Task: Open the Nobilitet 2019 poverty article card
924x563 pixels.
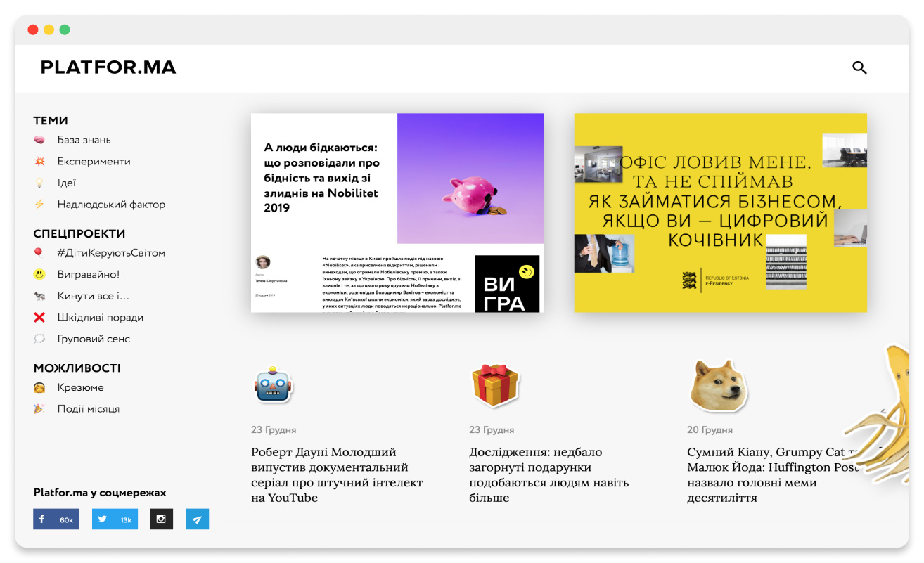Action: click(x=397, y=212)
